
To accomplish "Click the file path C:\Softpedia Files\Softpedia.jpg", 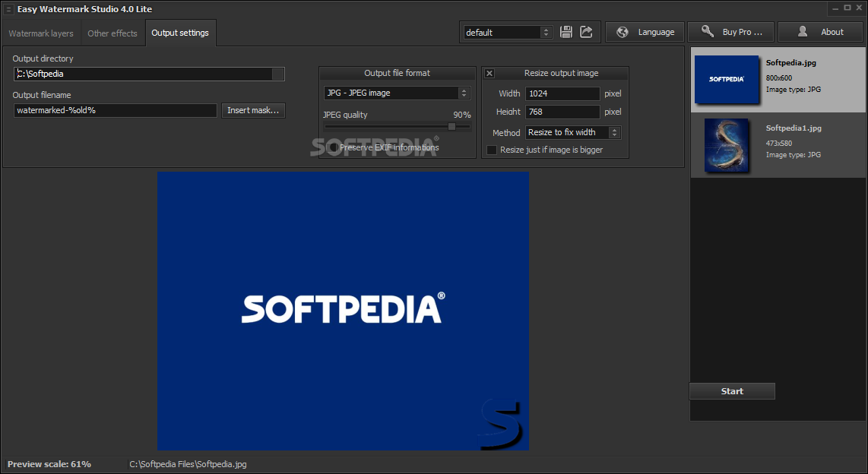I will pos(188,464).
